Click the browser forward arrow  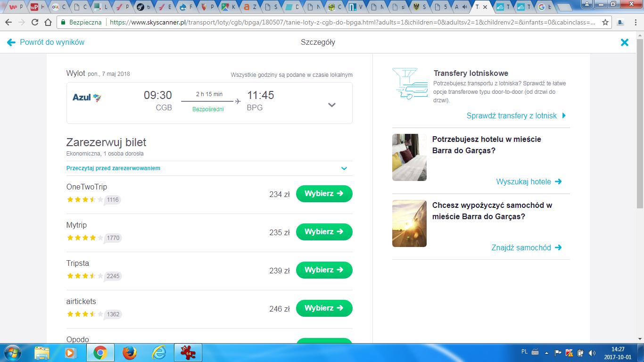[x=22, y=22]
